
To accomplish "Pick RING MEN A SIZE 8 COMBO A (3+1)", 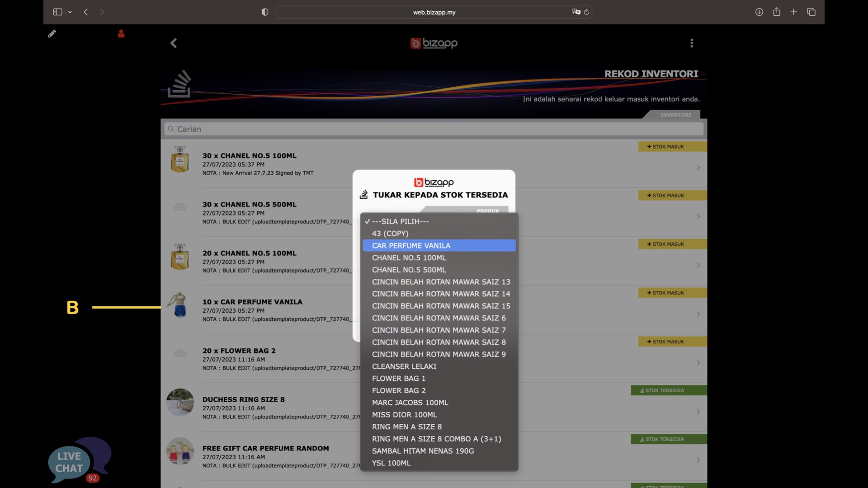I will point(439,439).
